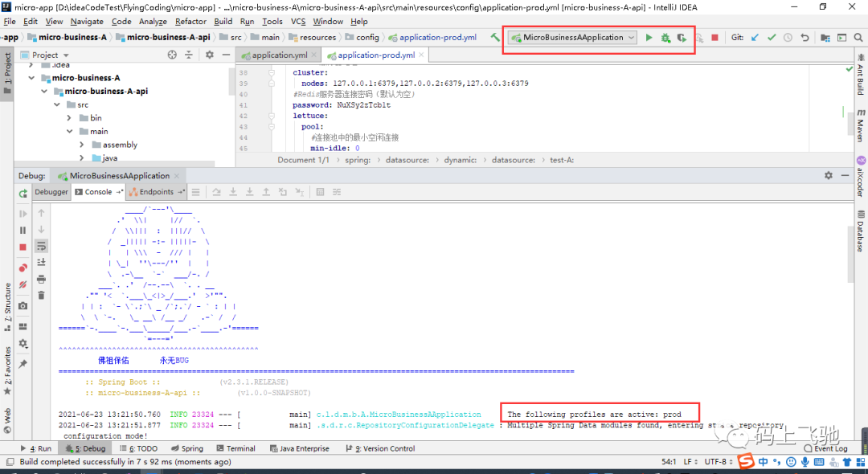The image size is (868, 474).
Task: Open the Database side panel
Action: point(861,231)
